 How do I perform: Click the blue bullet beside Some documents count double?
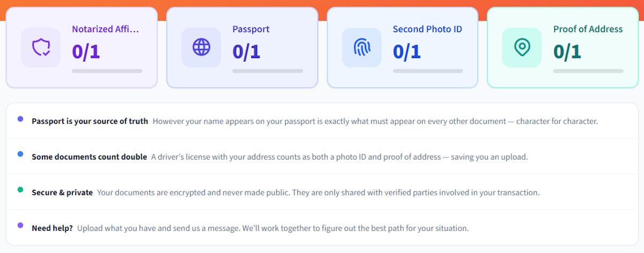point(20,154)
